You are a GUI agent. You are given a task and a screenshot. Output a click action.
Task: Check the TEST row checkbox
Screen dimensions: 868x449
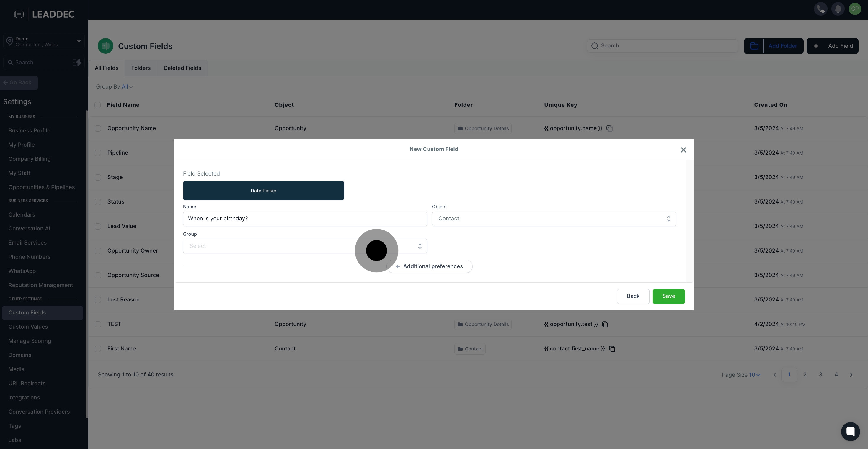pyautogui.click(x=98, y=325)
